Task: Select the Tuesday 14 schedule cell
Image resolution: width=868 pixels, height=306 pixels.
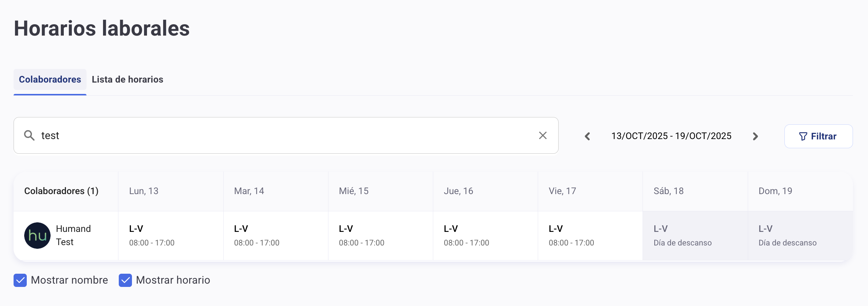Action: point(276,236)
